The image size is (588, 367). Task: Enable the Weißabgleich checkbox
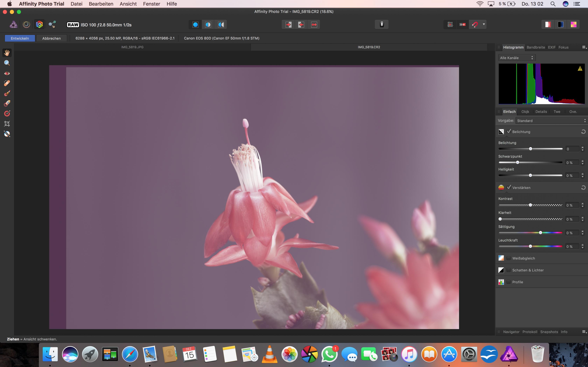[x=509, y=258]
